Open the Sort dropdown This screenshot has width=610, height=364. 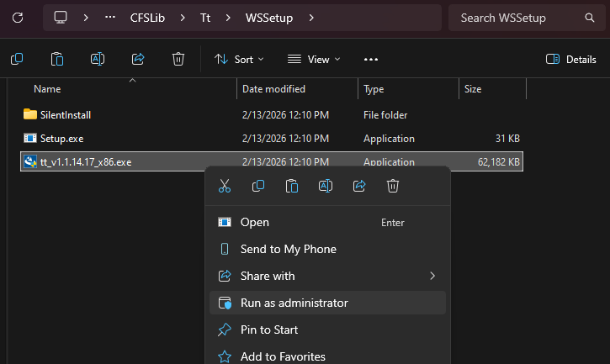click(239, 59)
